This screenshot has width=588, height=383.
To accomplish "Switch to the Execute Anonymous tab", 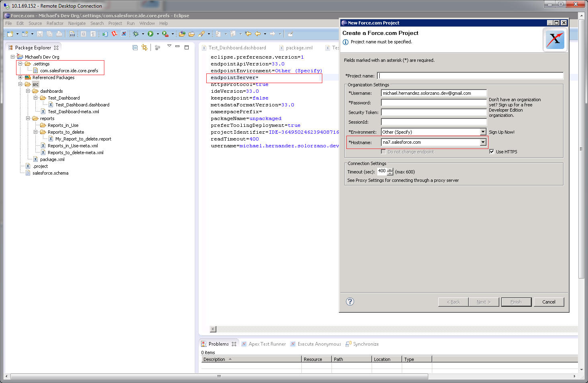I will 316,344.
